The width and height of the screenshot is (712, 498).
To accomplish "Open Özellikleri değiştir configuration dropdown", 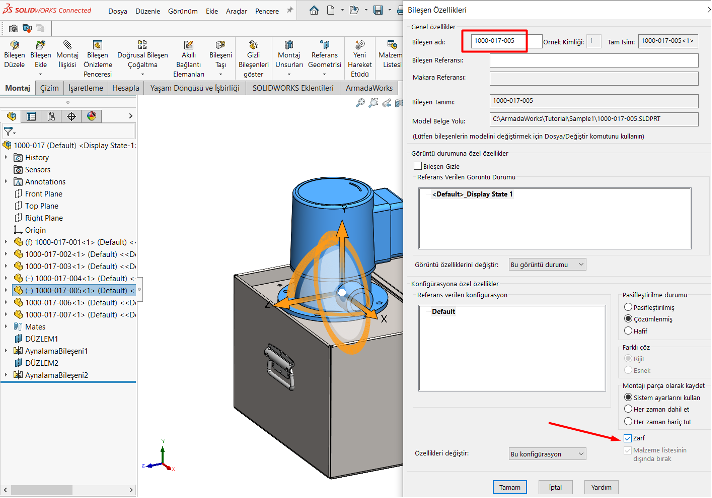I will point(547,454).
